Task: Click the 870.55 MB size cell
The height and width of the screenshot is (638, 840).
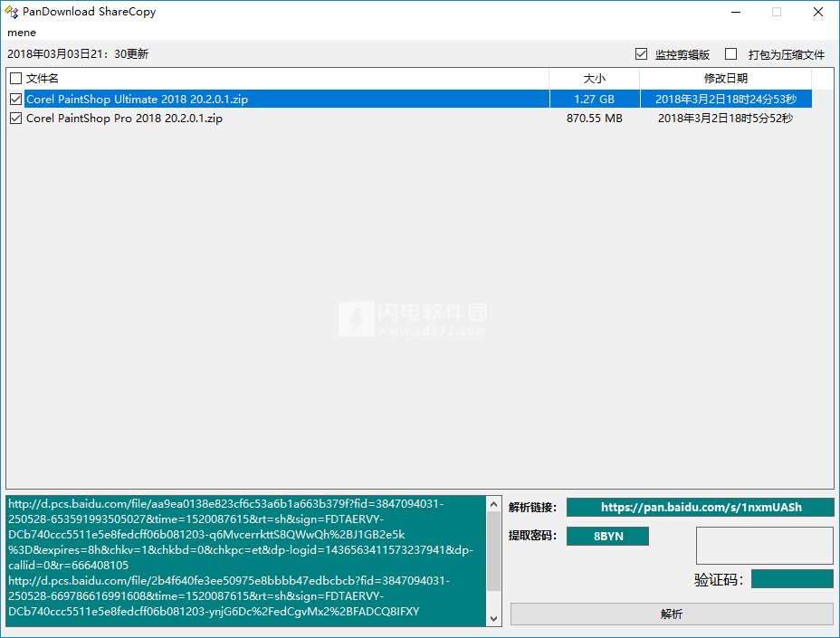Action: [x=595, y=119]
